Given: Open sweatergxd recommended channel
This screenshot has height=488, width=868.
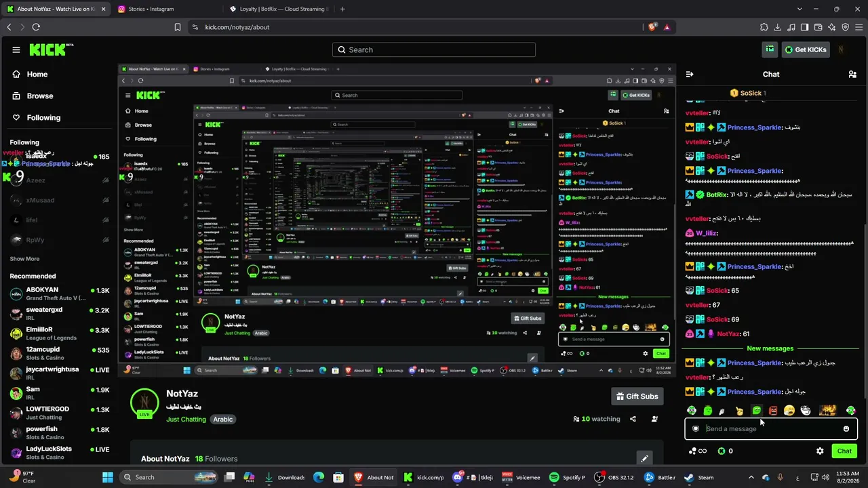Looking at the screenshot, I should [60, 313].
